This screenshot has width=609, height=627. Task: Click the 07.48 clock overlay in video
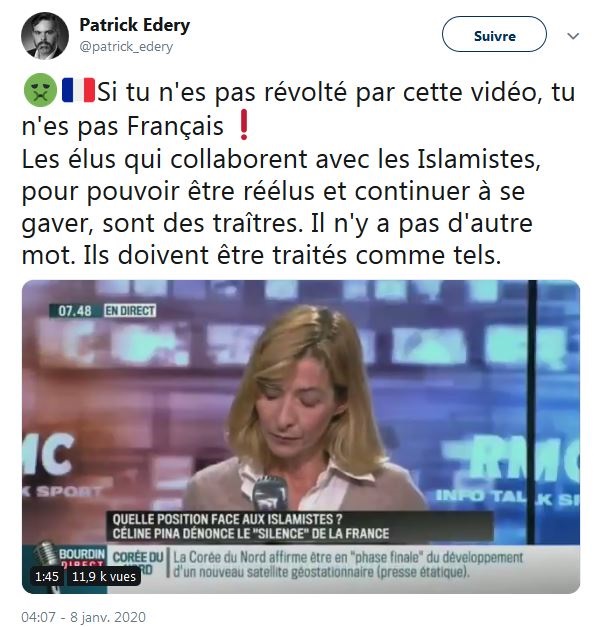pyautogui.click(x=75, y=311)
